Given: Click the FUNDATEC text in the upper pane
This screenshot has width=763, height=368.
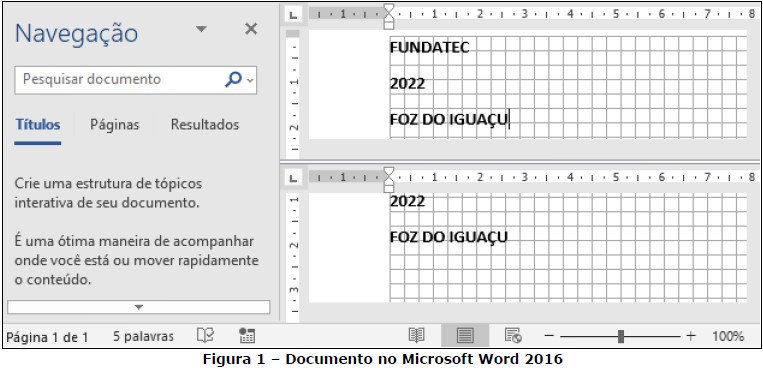Looking at the screenshot, I should click(430, 48).
